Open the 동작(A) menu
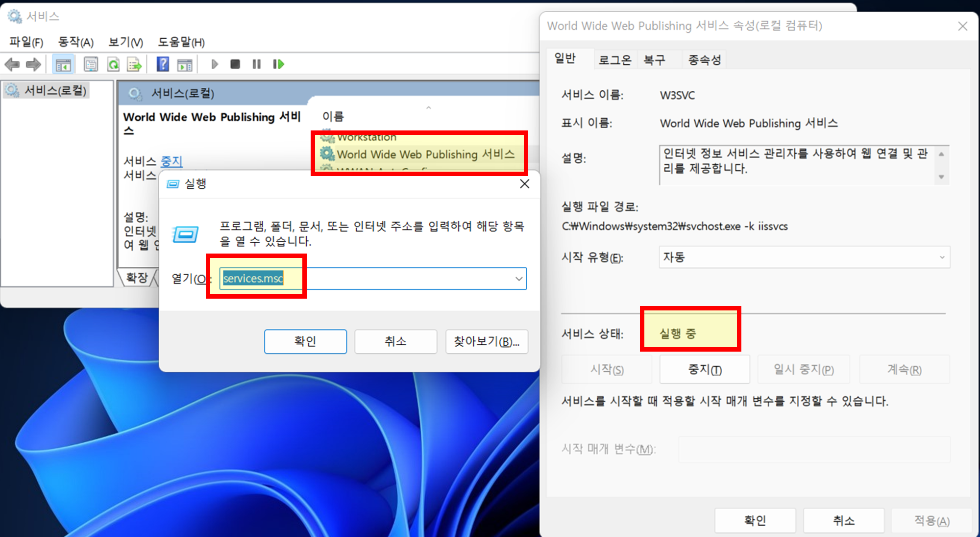Screen dimensions: 980x537 click(x=75, y=42)
